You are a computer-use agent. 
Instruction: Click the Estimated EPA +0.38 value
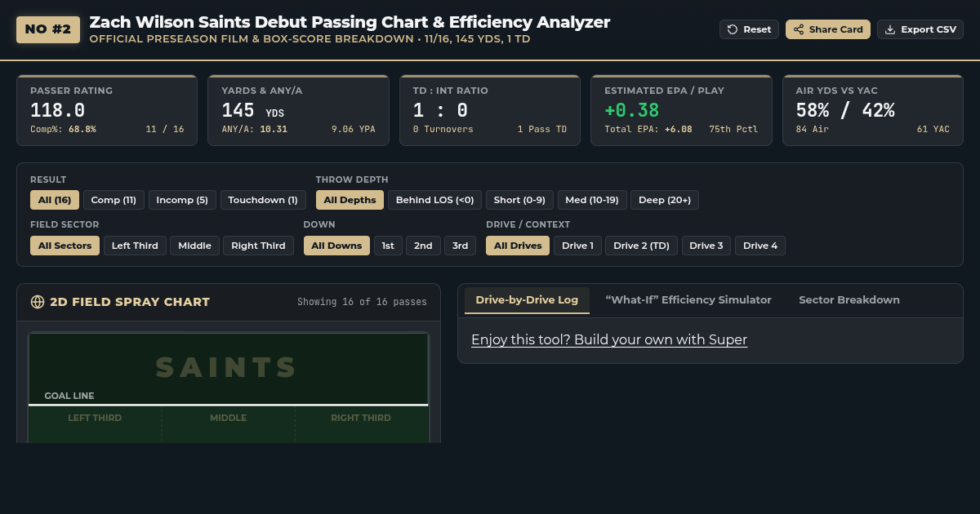coord(631,110)
